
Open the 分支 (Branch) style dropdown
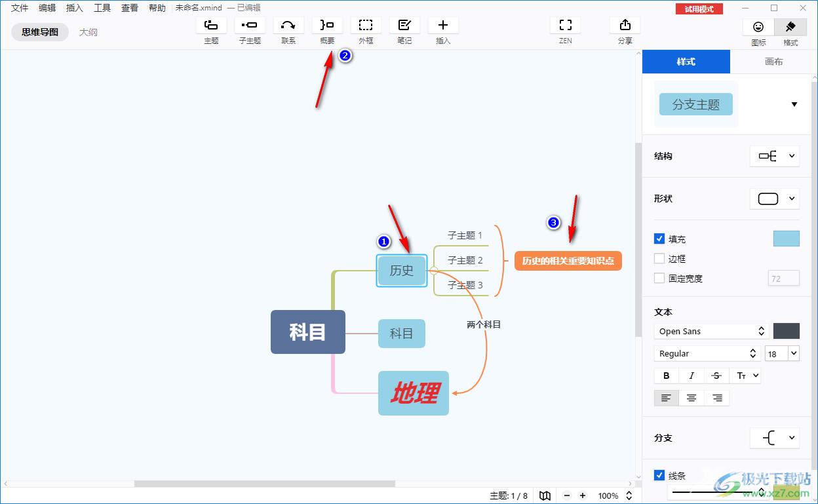775,438
